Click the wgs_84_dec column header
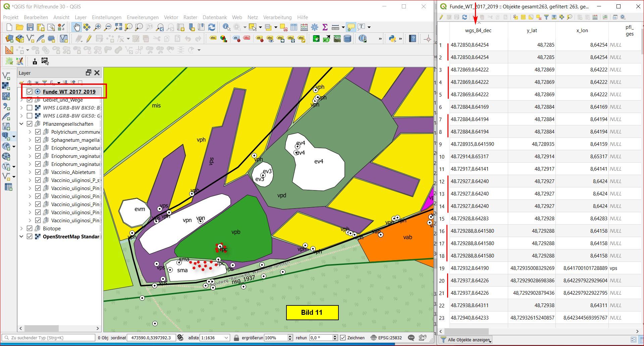This screenshot has width=644, height=346. (478, 31)
